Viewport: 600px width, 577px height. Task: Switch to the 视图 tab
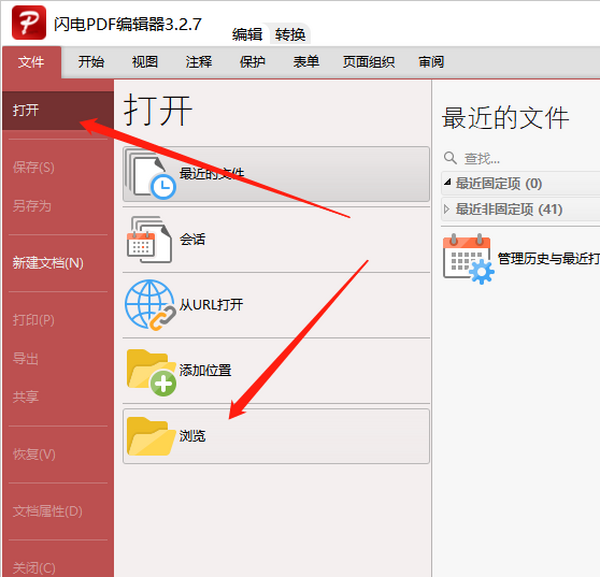[x=145, y=62]
